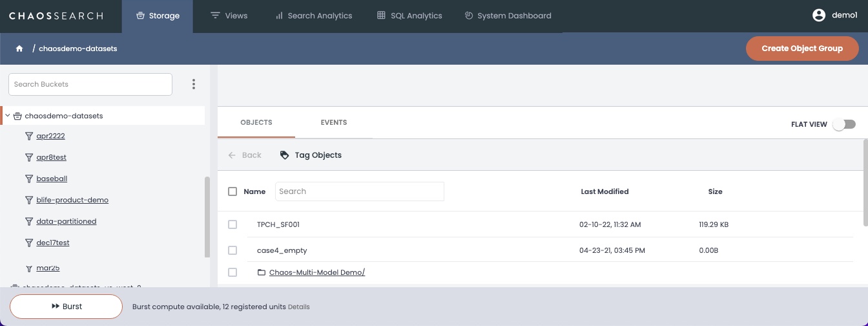Check the case4_empty row checkbox

pyautogui.click(x=232, y=250)
